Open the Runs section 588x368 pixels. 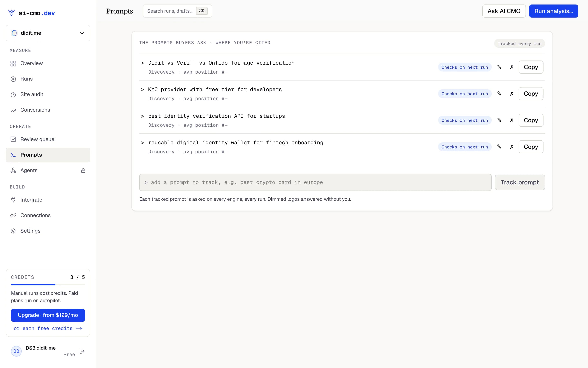click(x=48, y=79)
